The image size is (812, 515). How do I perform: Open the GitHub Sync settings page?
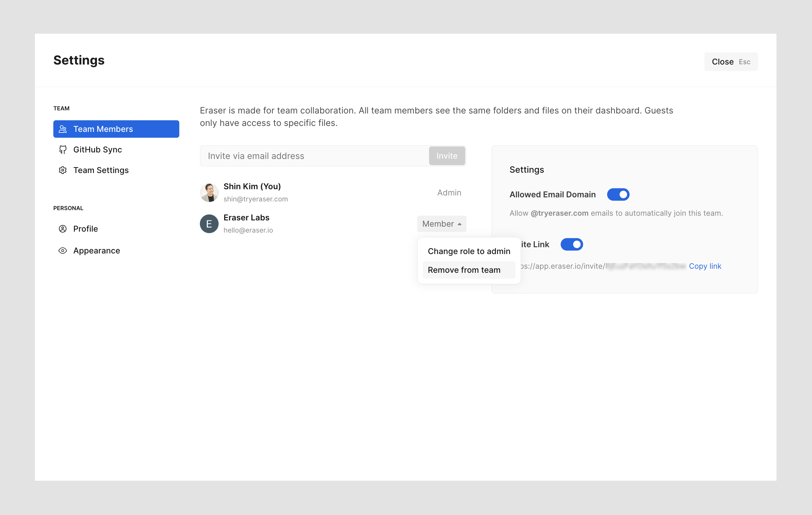click(98, 150)
